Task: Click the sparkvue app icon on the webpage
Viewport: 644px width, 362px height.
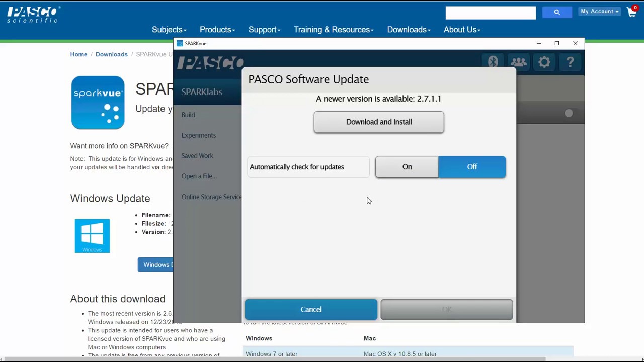Action: (98, 103)
